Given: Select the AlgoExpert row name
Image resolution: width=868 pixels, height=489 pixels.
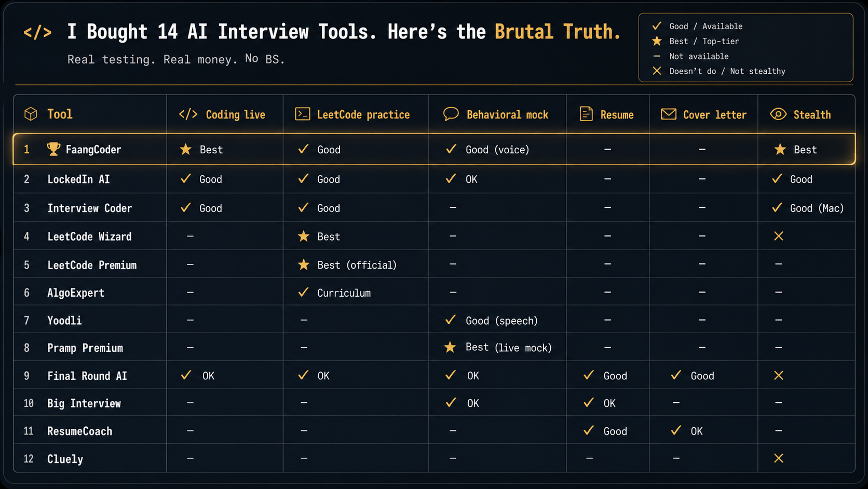Looking at the screenshot, I should [x=76, y=293].
